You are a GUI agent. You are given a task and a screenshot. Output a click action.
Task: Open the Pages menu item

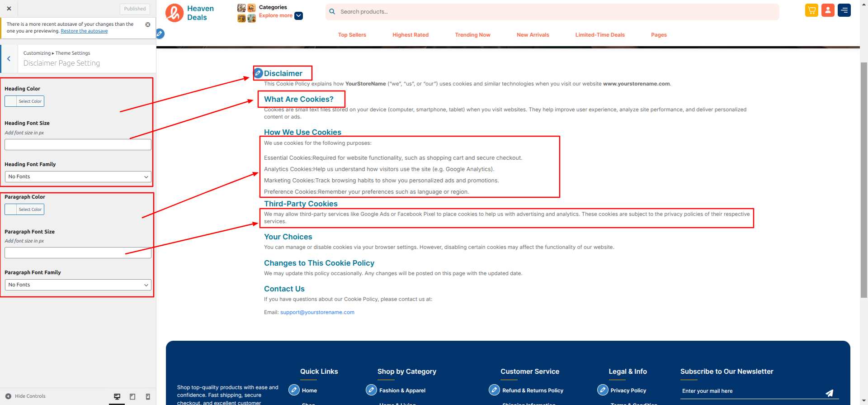pos(659,35)
